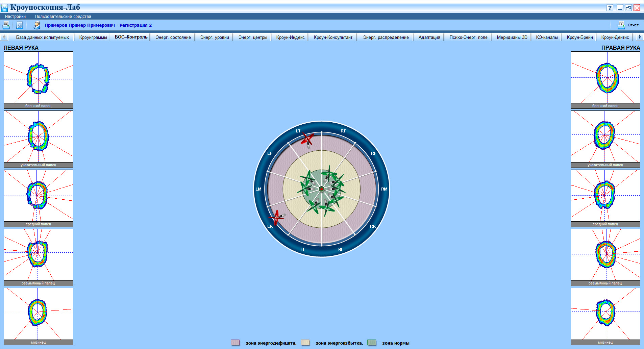Image resolution: width=644 pixels, height=349 pixels.
Task: Open the Энерг. состояние tab
Action: [173, 37]
